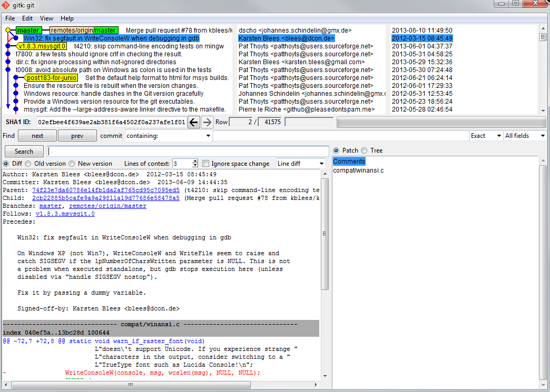Select the Old version radio option

pyautogui.click(x=28, y=164)
